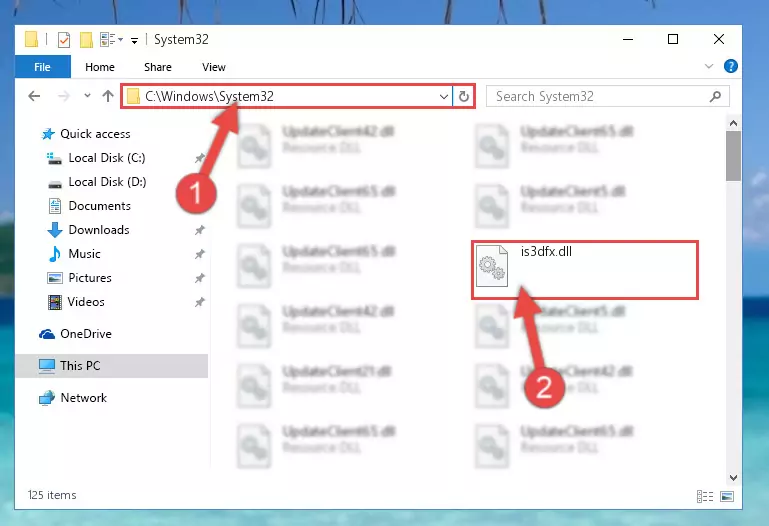Open Customize Quick Access Toolbar dropdown

[x=134, y=40]
